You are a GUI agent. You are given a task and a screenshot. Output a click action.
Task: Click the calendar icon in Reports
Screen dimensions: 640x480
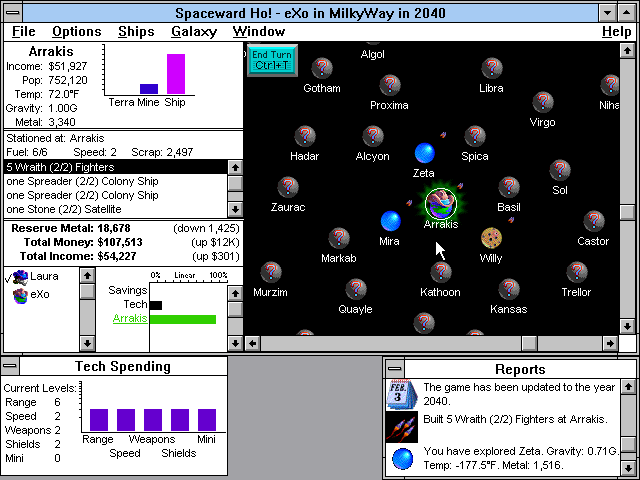(x=400, y=394)
